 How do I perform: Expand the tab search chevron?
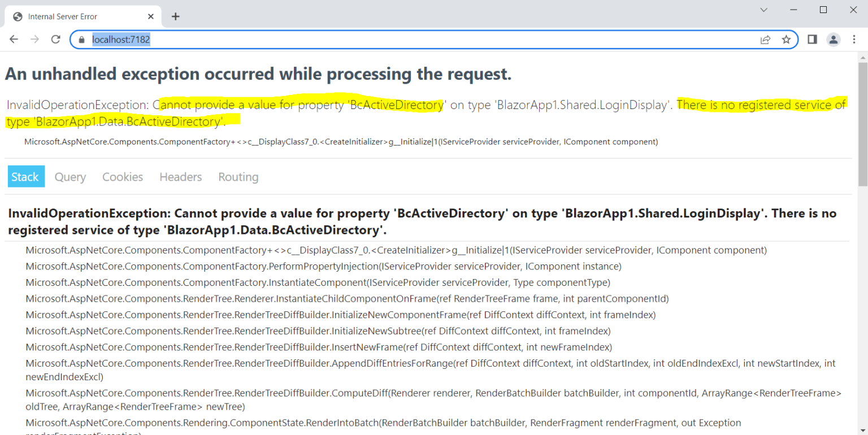pos(763,10)
